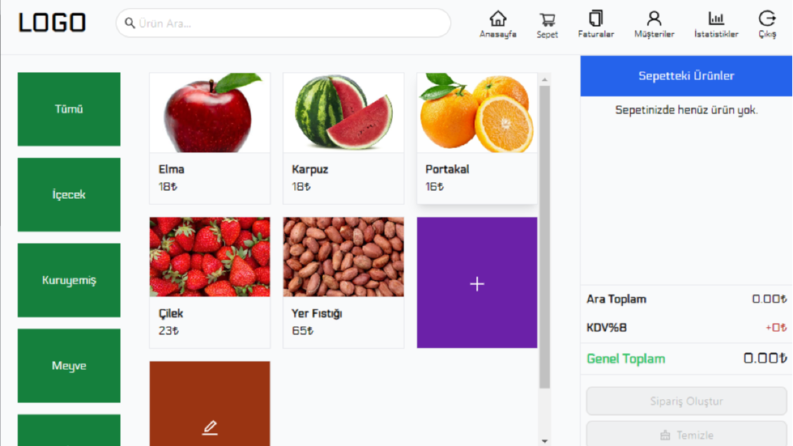Select the Tümü category
The width and height of the screenshot is (793, 446).
pos(69,109)
